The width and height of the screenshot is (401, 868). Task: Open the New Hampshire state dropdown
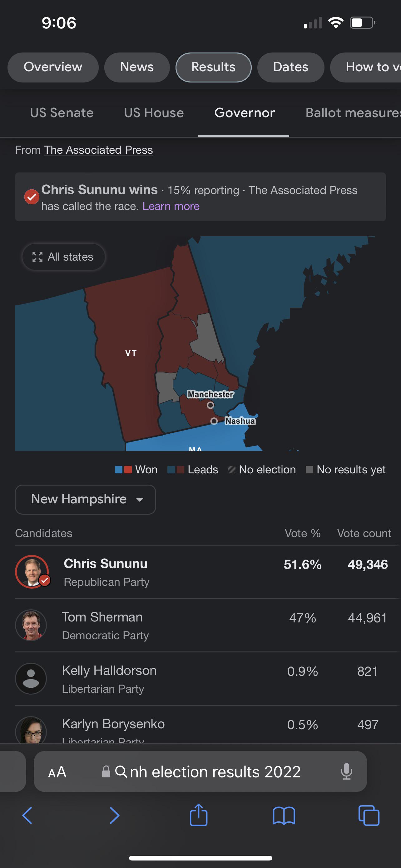click(86, 499)
